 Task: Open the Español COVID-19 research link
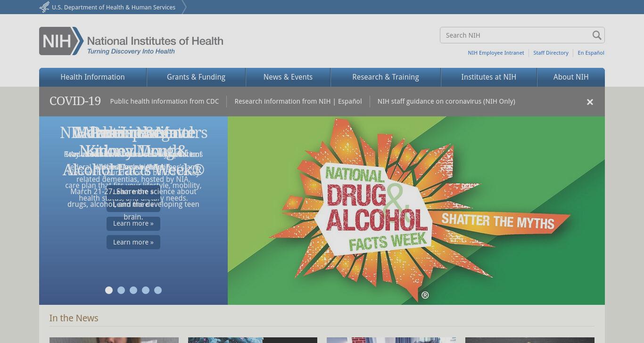tap(350, 101)
